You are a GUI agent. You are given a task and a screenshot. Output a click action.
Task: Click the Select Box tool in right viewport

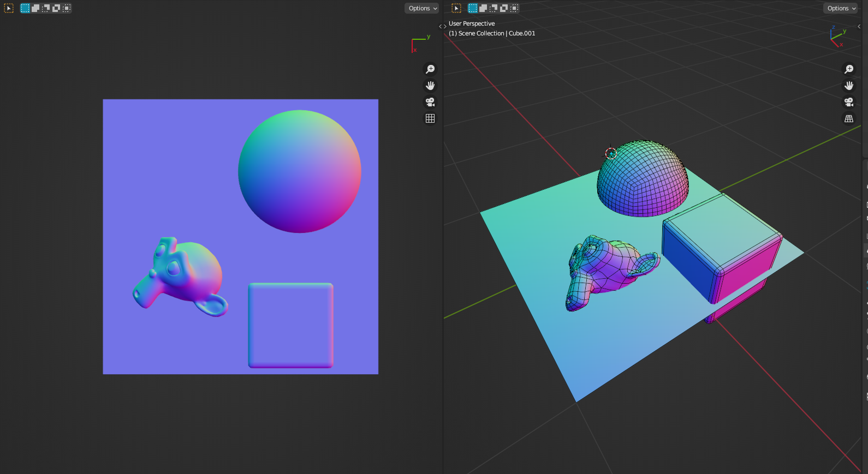point(456,8)
